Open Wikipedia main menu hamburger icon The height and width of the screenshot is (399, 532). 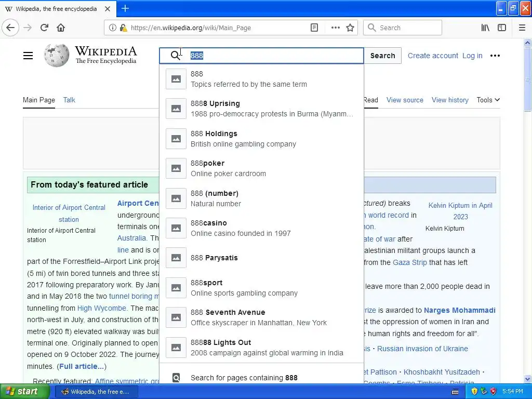point(28,56)
